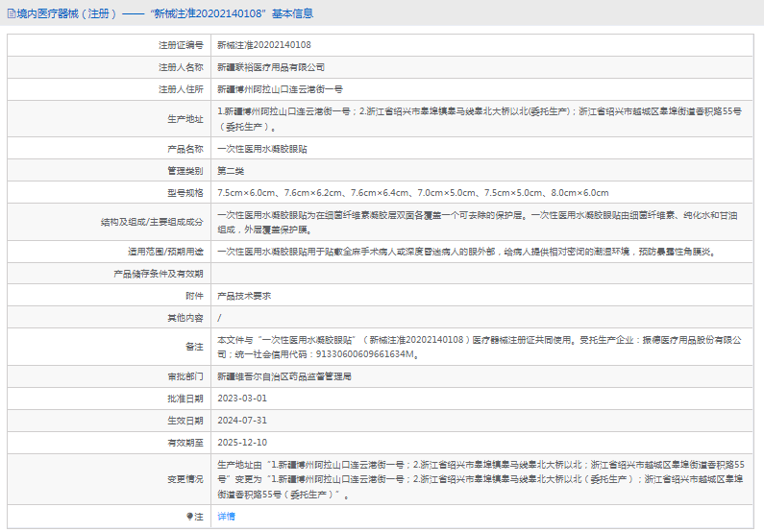Click the 境内医疗器械（注册）基本信息 page heading
Image resolution: width=764 pixels, height=532 pixels.
165,14
